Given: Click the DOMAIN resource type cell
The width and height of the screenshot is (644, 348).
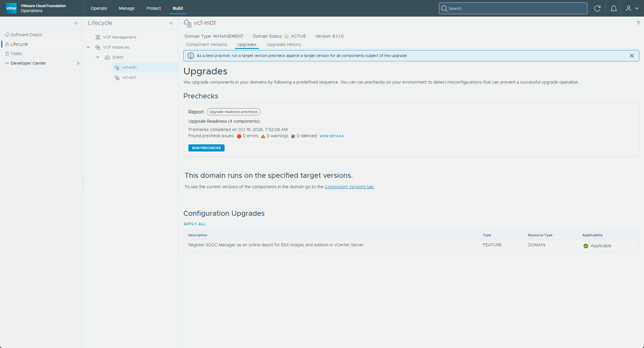Looking at the screenshot, I should tap(536, 245).
